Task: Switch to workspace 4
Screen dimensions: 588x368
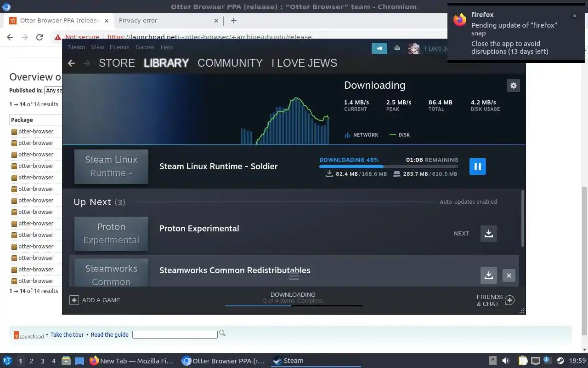Action: pos(54,361)
